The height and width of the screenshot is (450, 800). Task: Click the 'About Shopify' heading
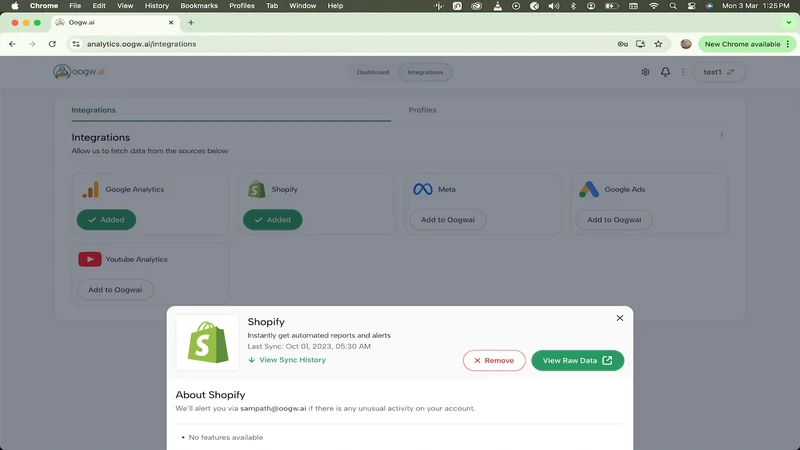tap(210, 395)
